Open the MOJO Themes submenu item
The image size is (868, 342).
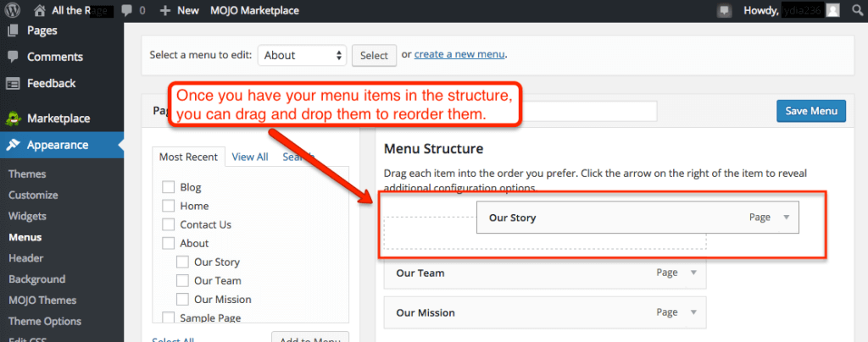pos(42,300)
